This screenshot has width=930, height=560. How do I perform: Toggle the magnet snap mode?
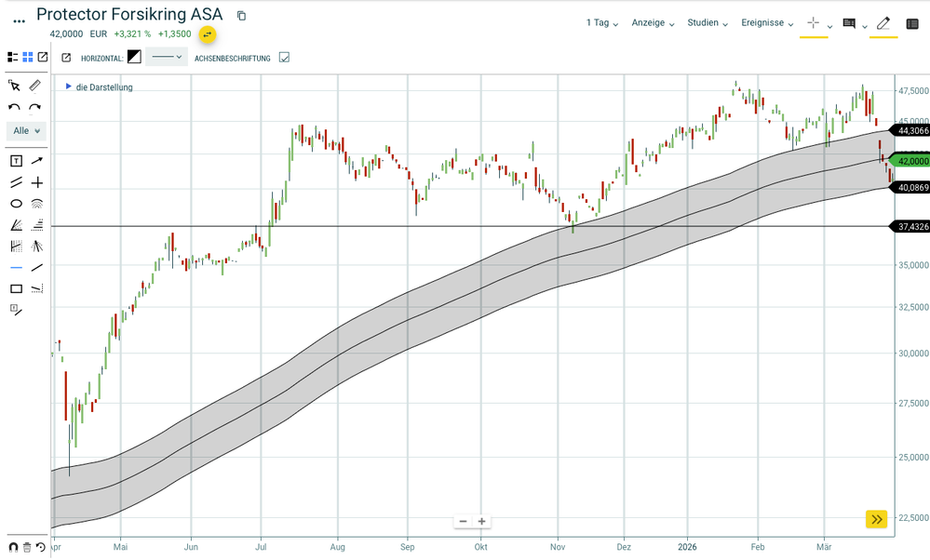(x=13, y=547)
